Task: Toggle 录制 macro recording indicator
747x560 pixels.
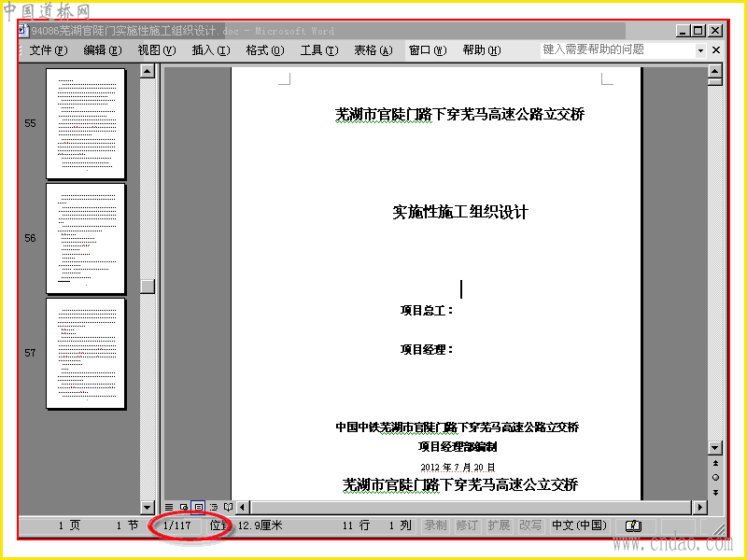Action: point(435,525)
